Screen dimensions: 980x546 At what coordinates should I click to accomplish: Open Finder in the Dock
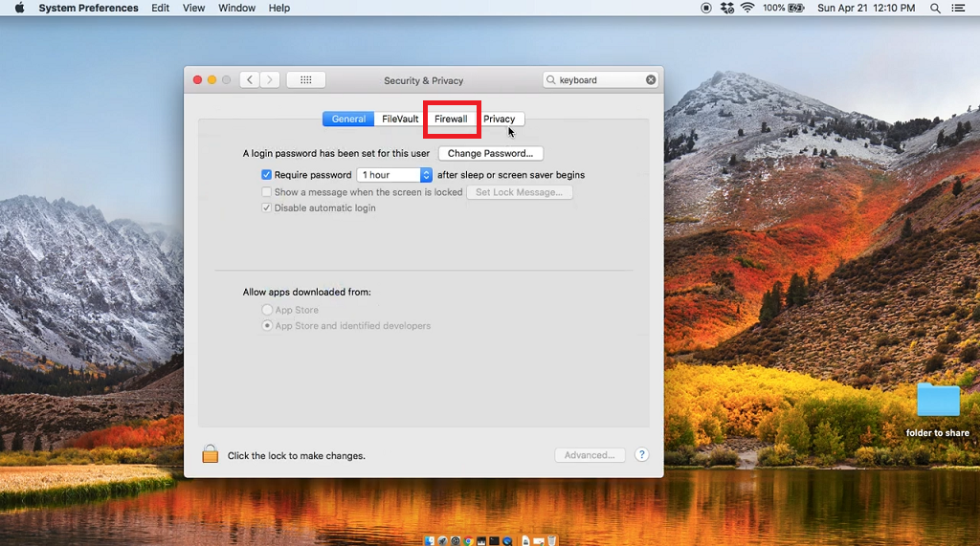(430, 541)
